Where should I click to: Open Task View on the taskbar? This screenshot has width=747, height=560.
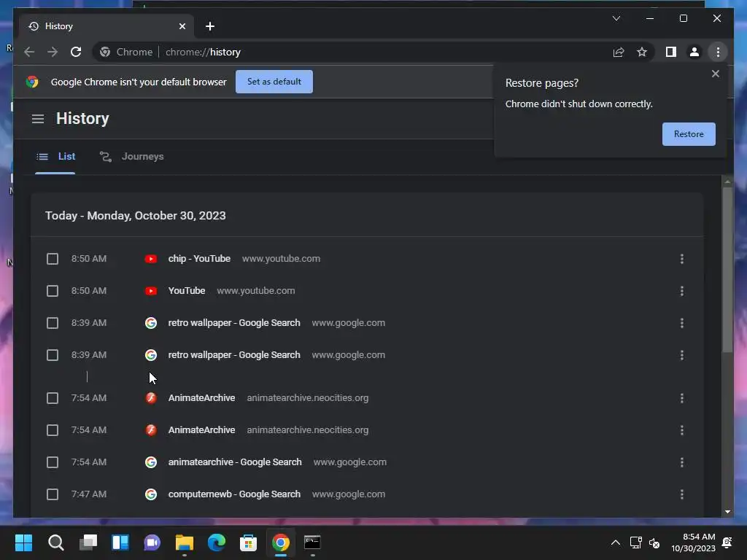click(88, 542)
